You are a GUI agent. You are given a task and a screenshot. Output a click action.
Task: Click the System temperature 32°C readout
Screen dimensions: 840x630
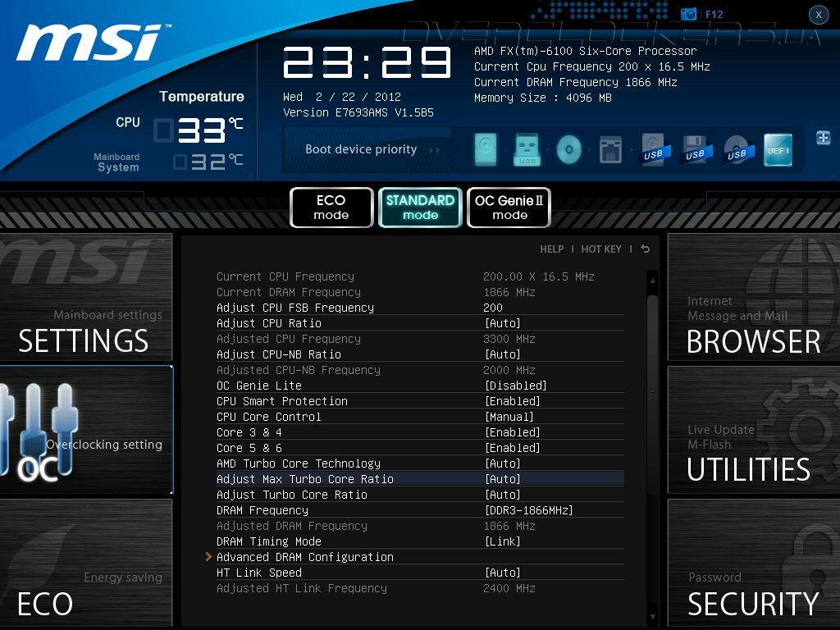click(x=208, y=162)
